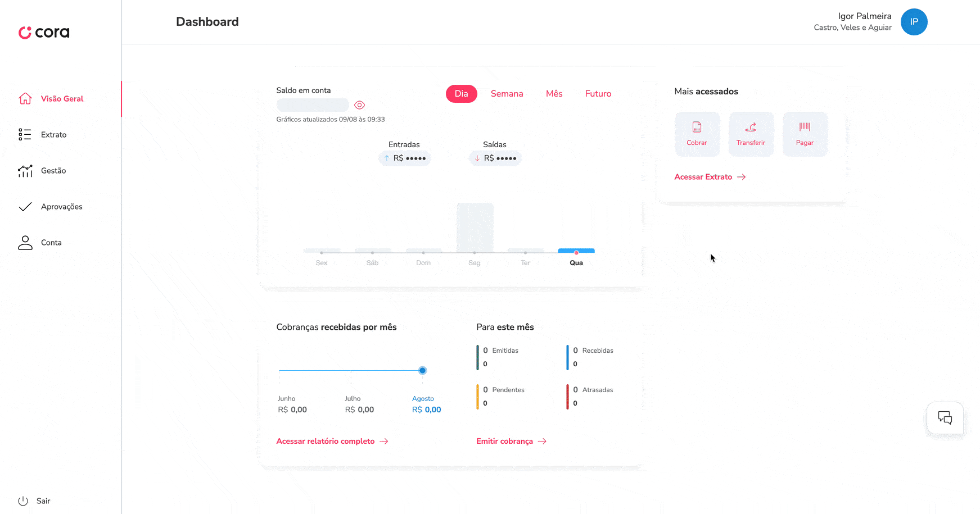Screen dimensions: 980x514
Task: Click the Agosto point on line chart
Action: click(422, 371)
